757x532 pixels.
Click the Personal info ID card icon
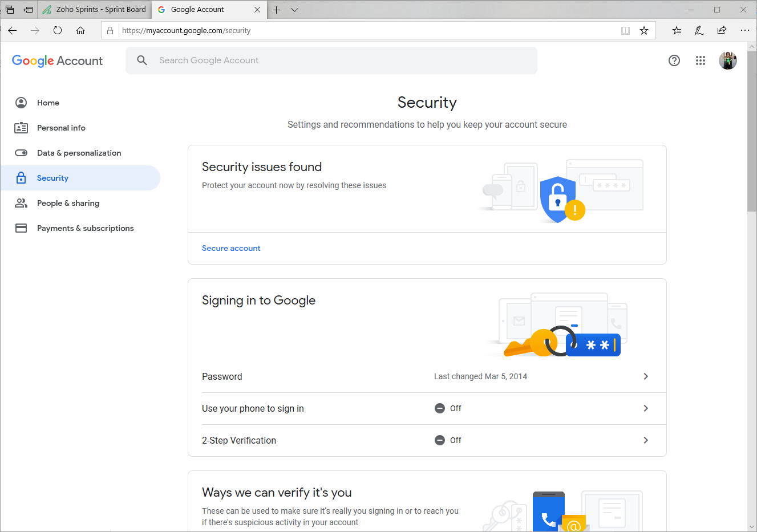click(x=21, y=128)
